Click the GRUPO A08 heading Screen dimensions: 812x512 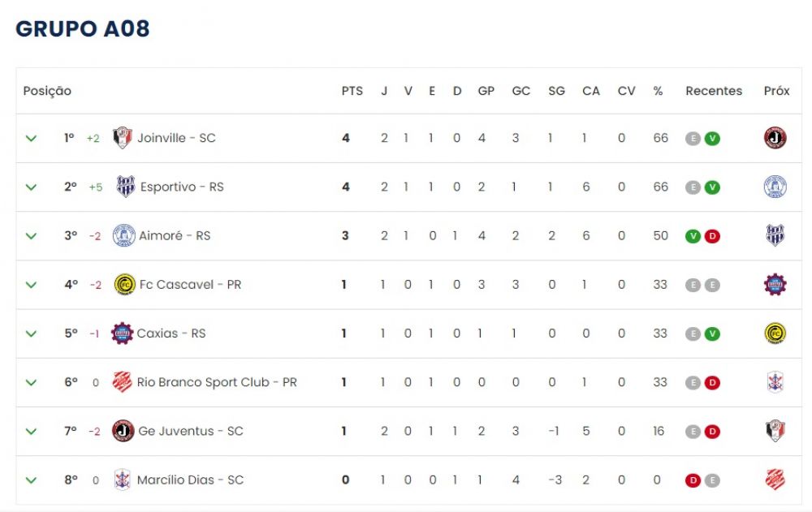coord(83,29)
